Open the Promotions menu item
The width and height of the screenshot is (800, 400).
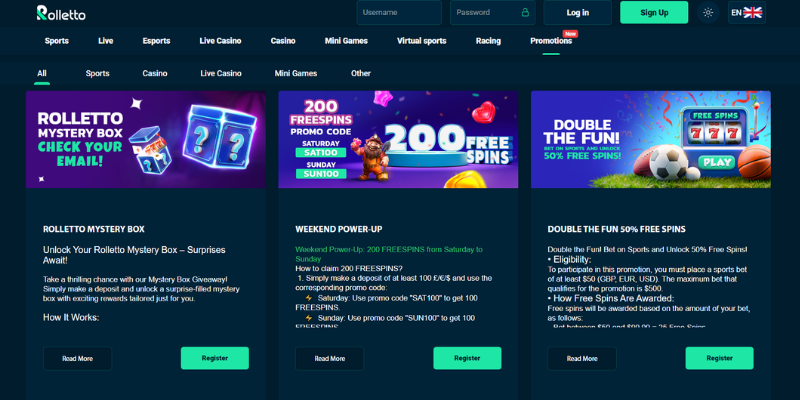coord(551,41)
